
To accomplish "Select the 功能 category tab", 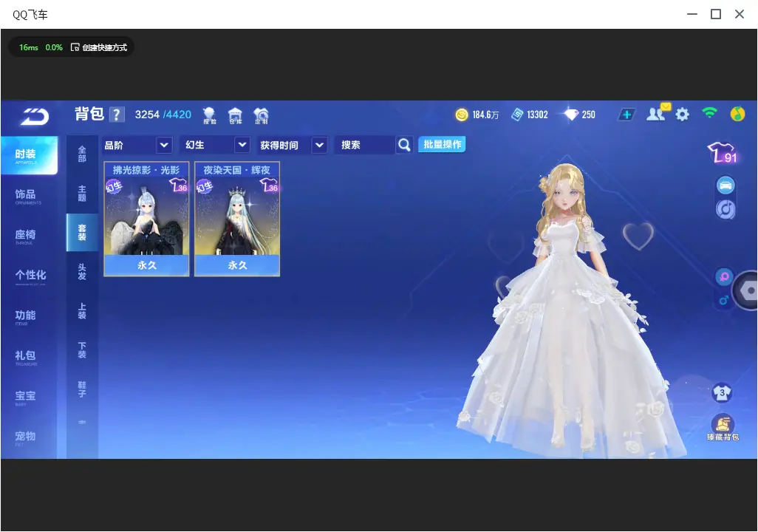I will click(29, 316).
